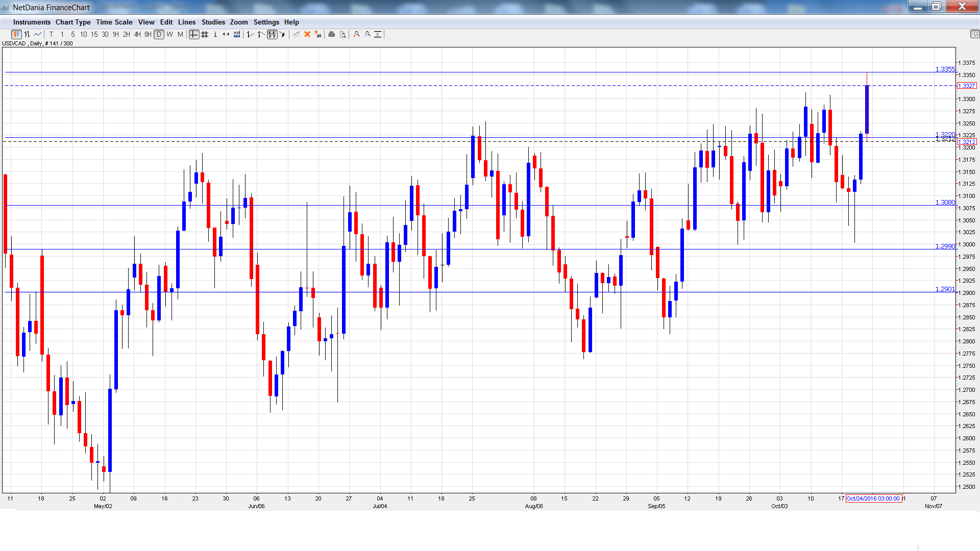
Task: Open the Studies menu
Action: pyautogui.click(x=213, y=22)
